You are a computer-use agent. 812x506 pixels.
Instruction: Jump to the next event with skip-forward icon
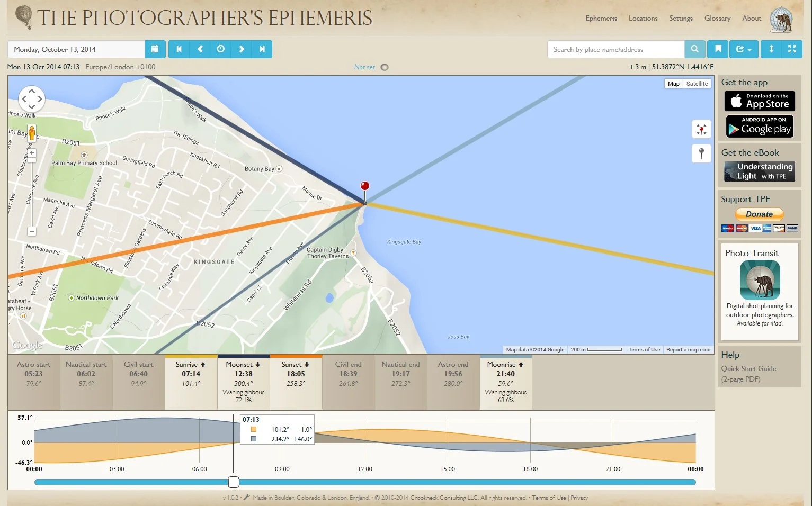262,49
